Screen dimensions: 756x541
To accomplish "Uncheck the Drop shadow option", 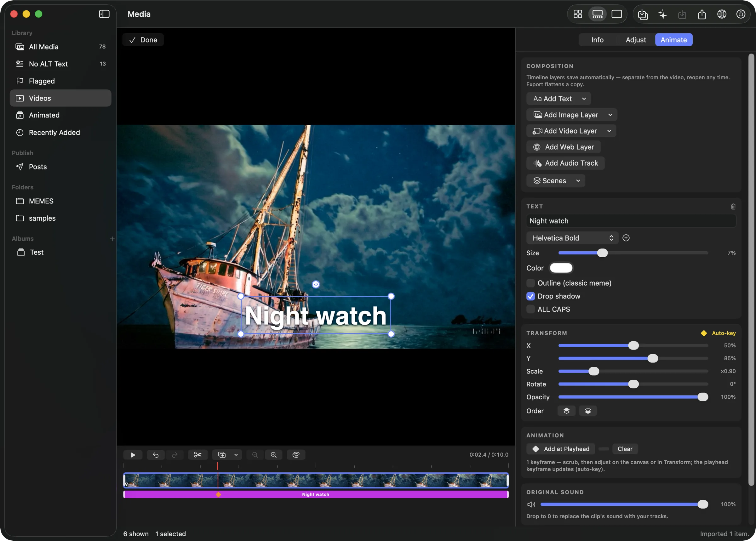I will point(530,296).
